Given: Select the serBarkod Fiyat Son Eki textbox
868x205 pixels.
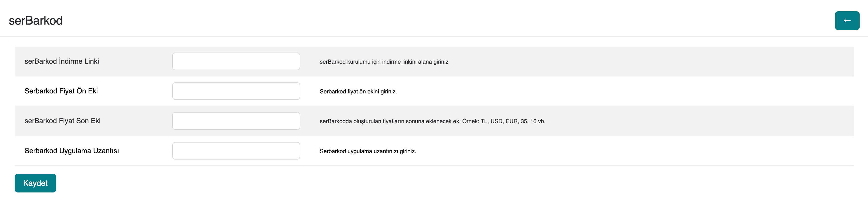Looking at the screenshot, I should click(x=236, y=121).
